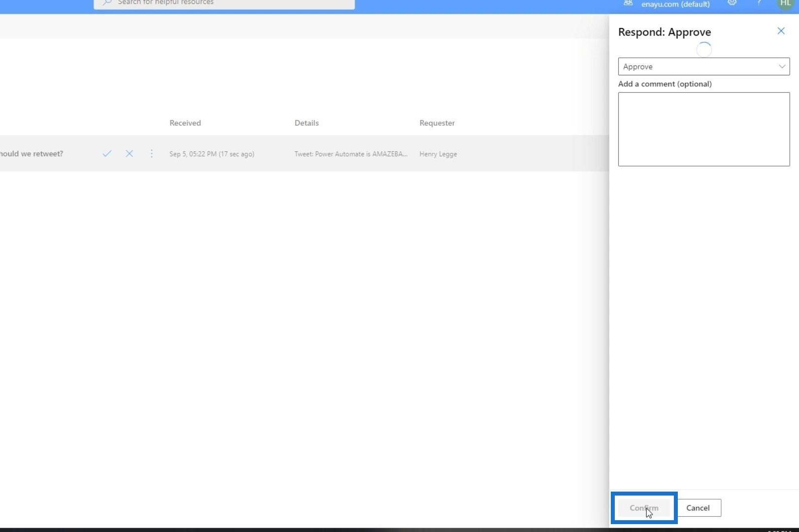Image resolution: width=799 pixels, height=532 pixels.
Task: Expand the Approve response dropdown
Action: coord(704,66)
